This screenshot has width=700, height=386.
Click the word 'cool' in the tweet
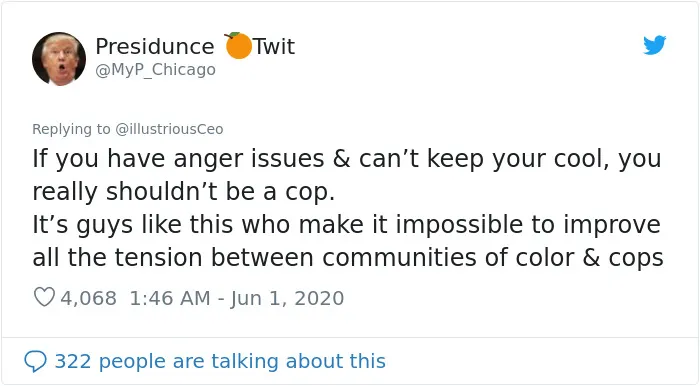(581, 158)
